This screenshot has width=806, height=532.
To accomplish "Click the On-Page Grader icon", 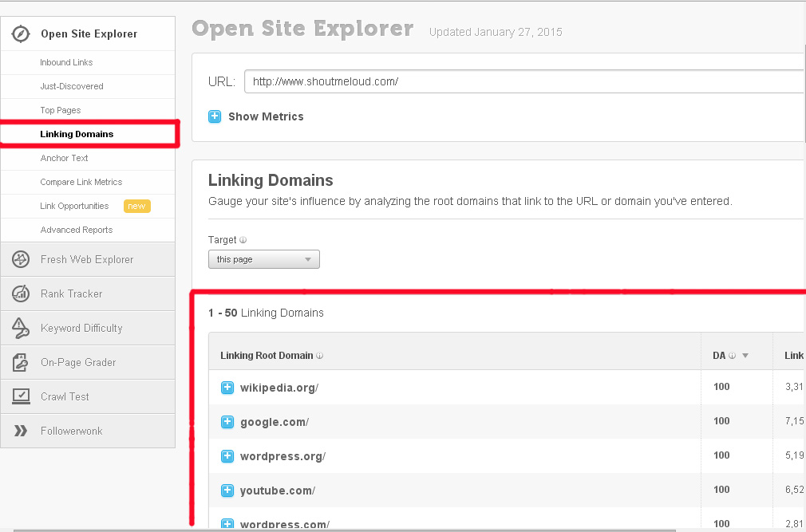I will [21, 363].
